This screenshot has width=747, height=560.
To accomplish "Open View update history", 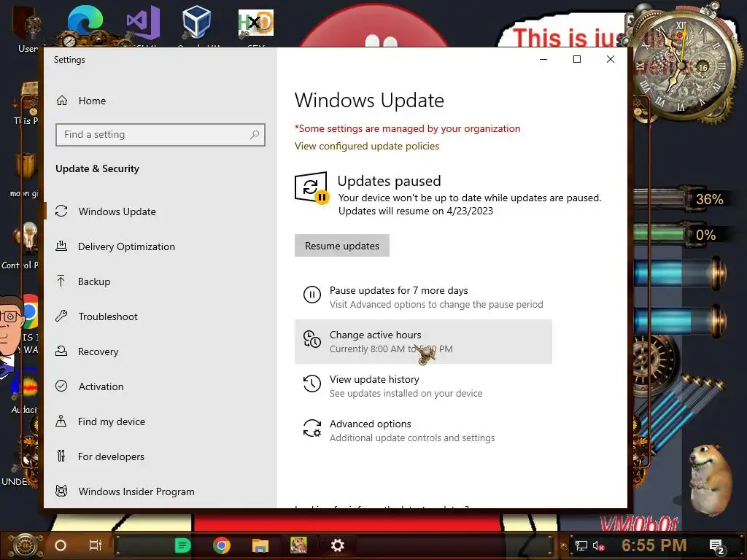I will coord(423,386).
